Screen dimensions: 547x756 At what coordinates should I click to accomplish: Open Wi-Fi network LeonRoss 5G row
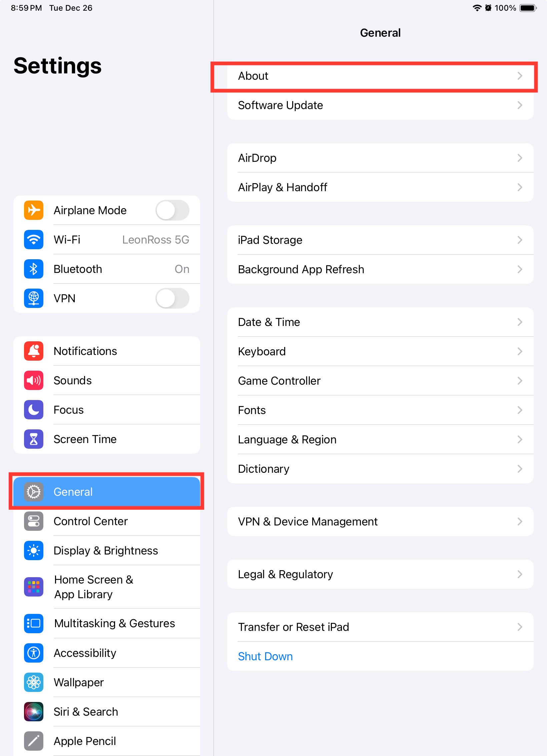click(107, 240)
